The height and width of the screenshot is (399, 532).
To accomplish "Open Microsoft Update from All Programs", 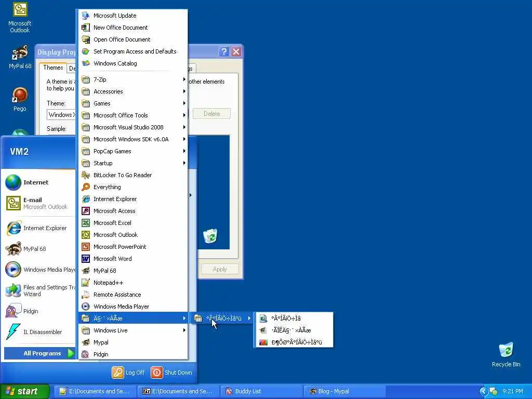I will pyautogui.click(x=133, y=16).
